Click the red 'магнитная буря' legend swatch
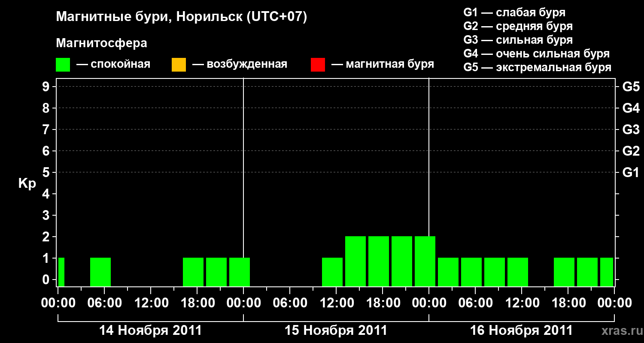Viewport: 644px width, 343px height. (x=318, y=65)
